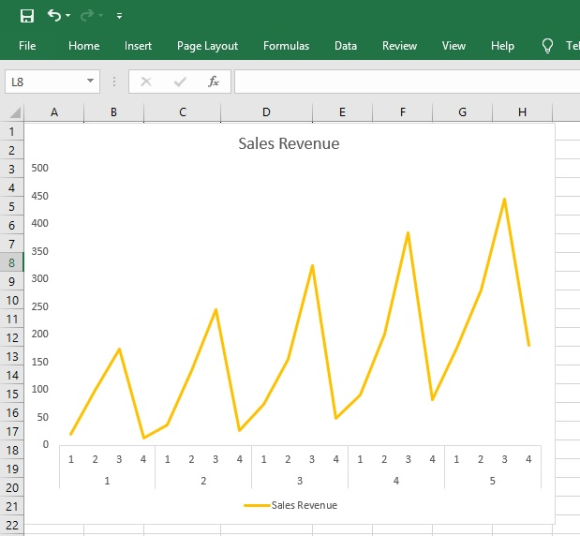Click the Select All corner triangle

click(x=15, y=112)
